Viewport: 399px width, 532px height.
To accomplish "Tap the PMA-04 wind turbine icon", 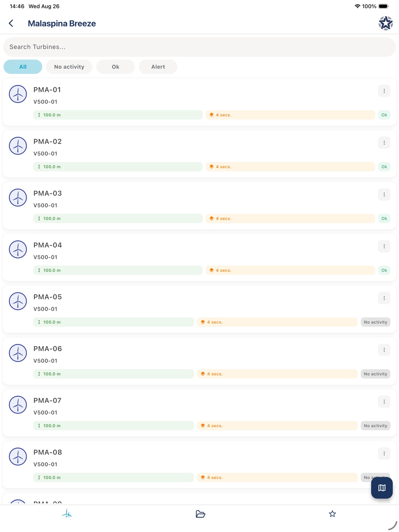I will click(18, 249).
